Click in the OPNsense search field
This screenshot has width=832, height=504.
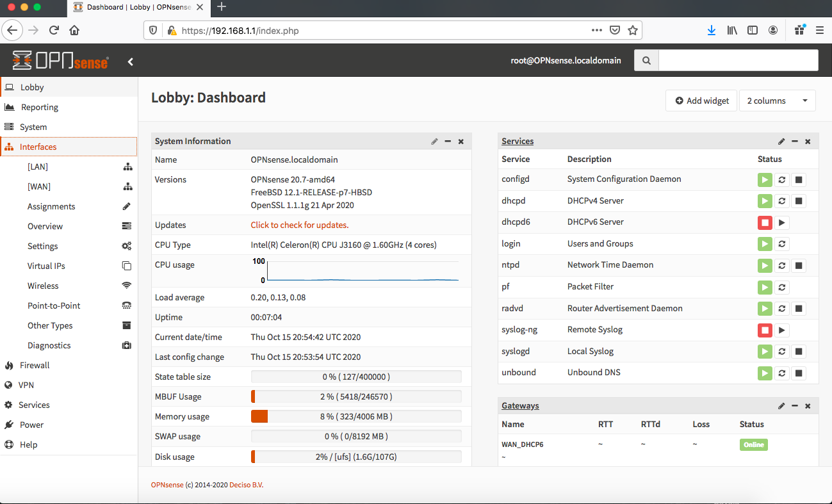click(738, 60)
